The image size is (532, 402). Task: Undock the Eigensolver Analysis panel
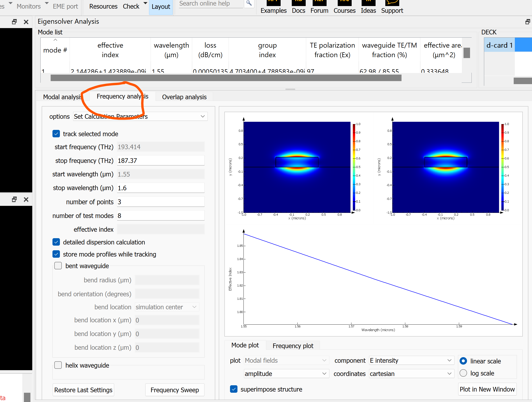(x=527, y=22)
